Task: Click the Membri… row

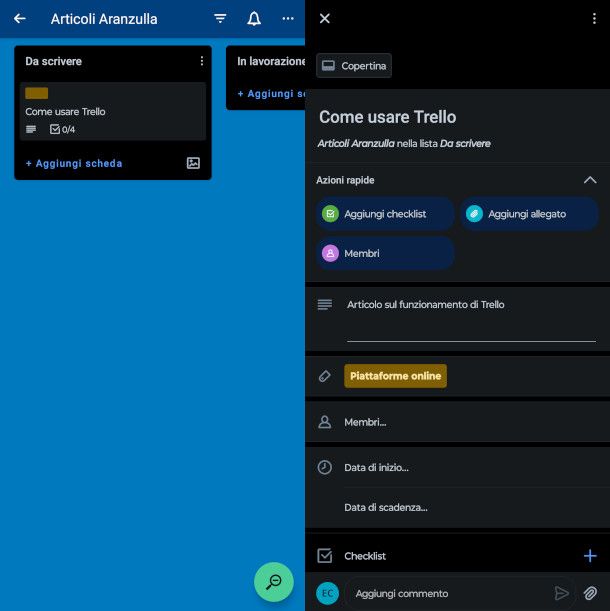Action: [458, 422]
